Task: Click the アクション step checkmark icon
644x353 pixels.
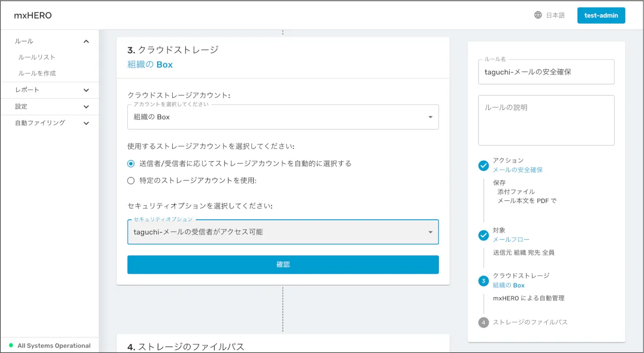Action: pyautogui.click(x=484, y=165)
